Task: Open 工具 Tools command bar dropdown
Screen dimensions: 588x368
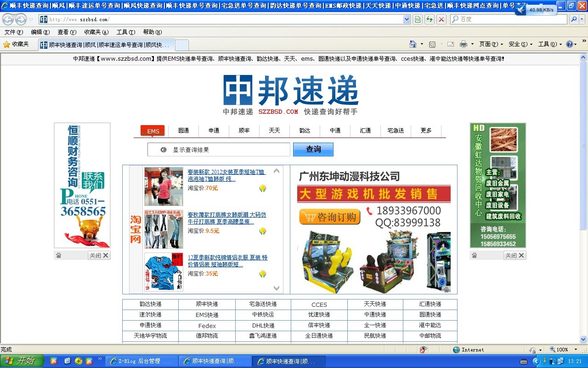Action: tap(550, 44)
